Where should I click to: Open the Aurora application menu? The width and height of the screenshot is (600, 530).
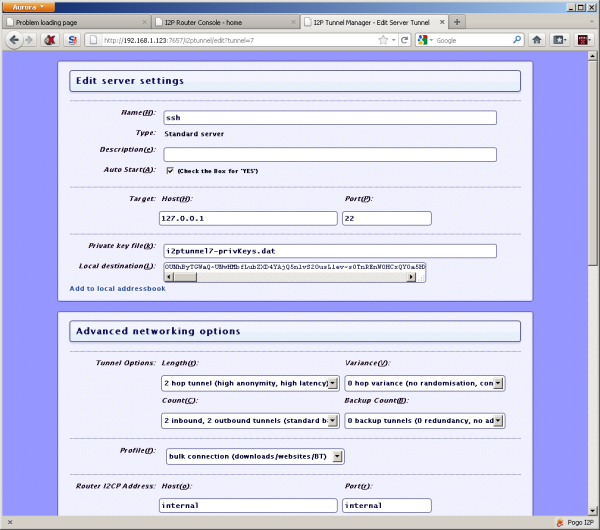tap(28, 7)
